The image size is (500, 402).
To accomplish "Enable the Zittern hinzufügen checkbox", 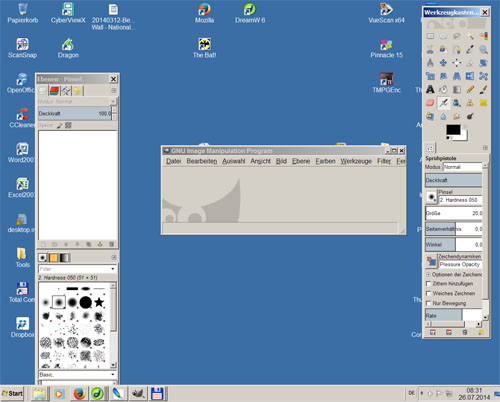I will [x=429, y=284].
